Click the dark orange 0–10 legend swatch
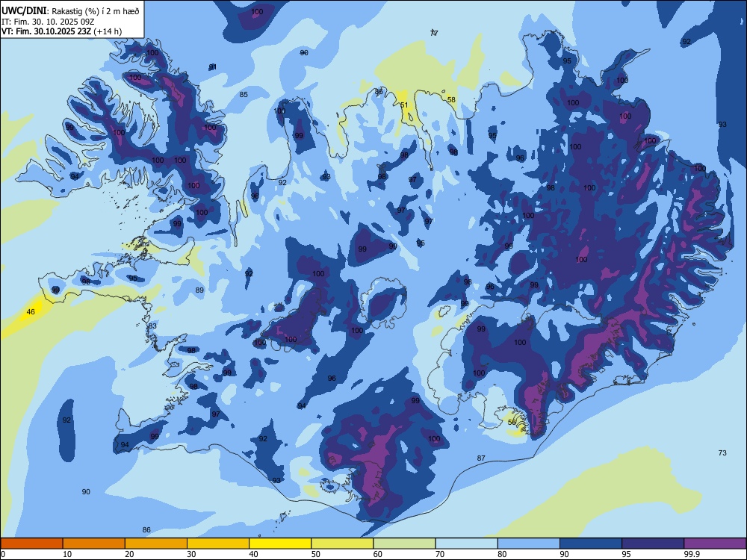Viewport: 747px width, 560px height. click(31, 544)
